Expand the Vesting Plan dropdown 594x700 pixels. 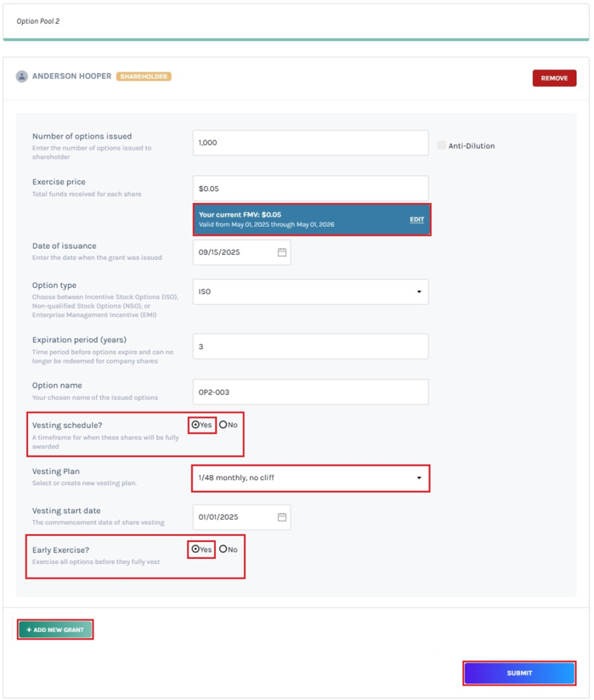tap(310, 478)
